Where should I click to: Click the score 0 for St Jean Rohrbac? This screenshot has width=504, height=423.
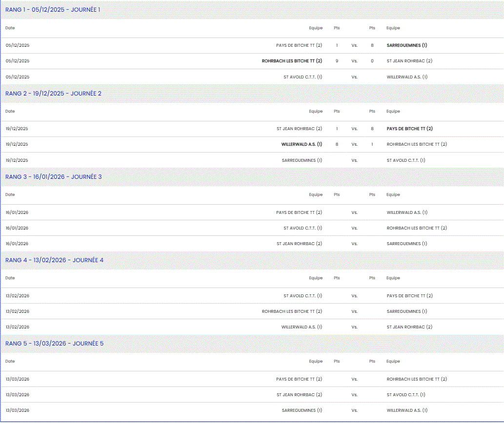click(372, 61)
